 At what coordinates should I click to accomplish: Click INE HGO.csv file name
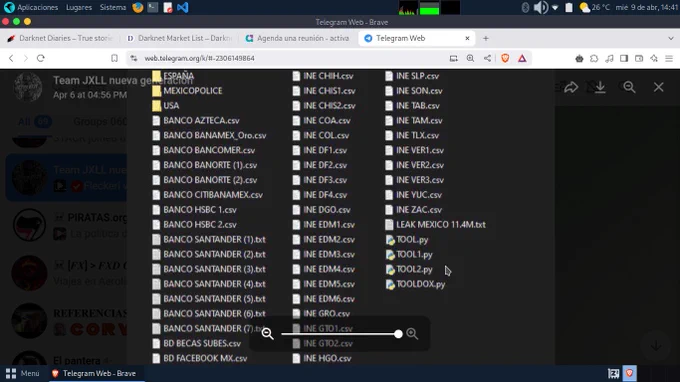(x=327, y=358)
